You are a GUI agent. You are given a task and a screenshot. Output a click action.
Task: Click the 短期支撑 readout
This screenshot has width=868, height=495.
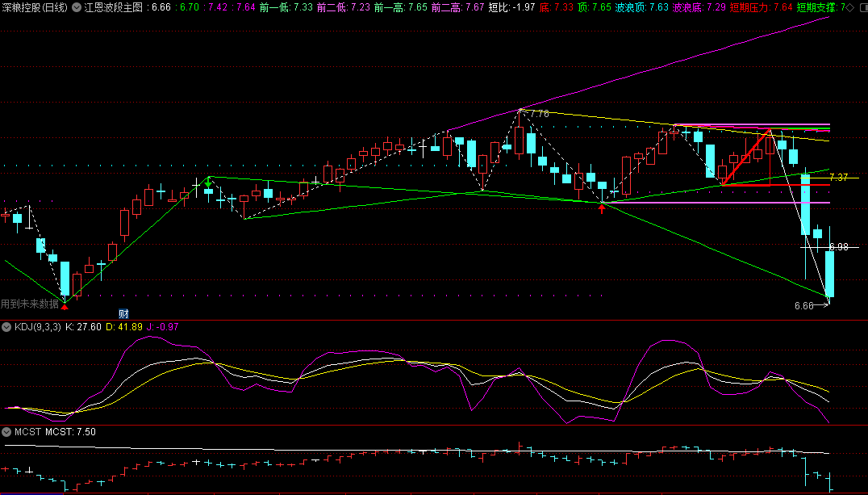click(x=820, y=8)
